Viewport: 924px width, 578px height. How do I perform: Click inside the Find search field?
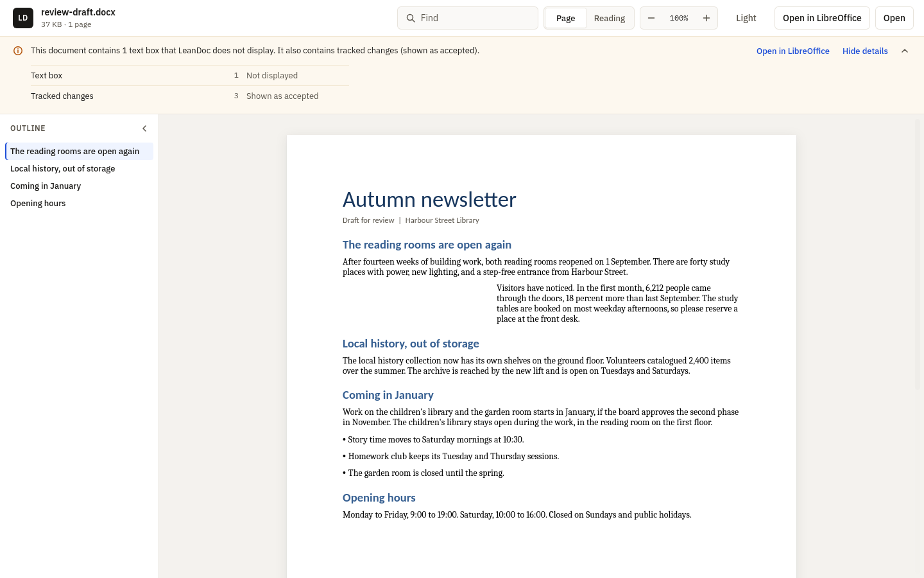(x=468, y=18)
